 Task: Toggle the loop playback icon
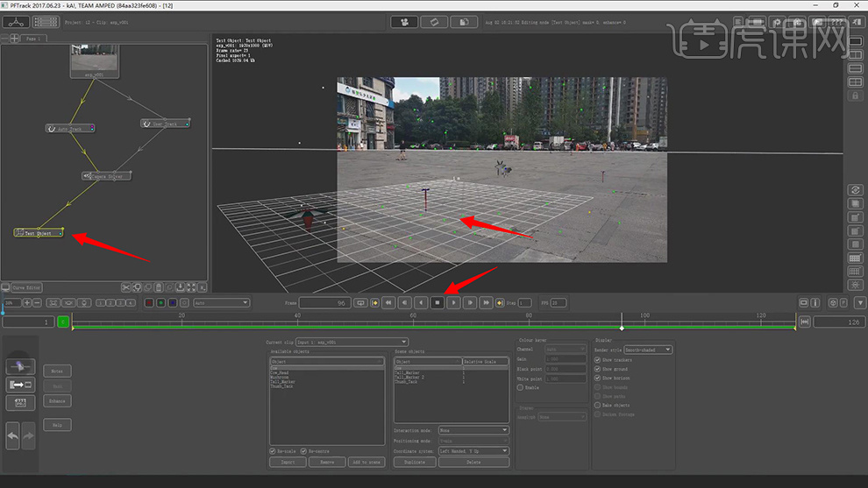coord(361,302)
